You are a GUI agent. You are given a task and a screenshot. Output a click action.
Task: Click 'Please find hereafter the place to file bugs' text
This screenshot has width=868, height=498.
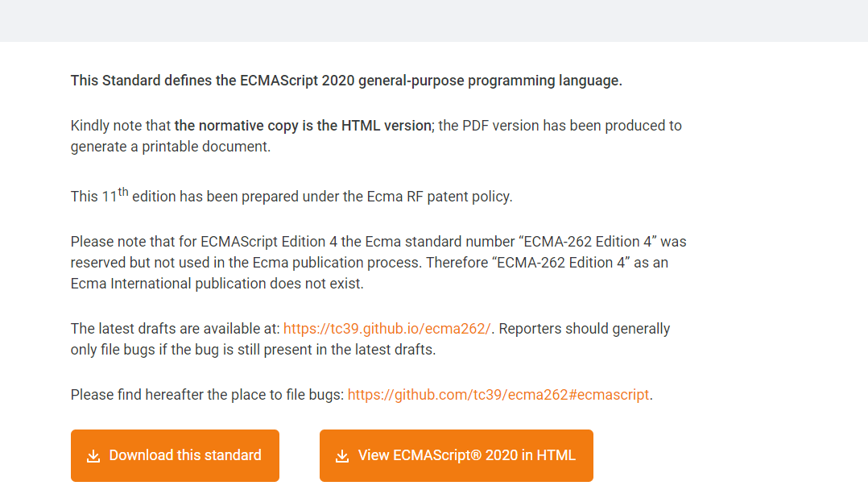point(207,395)
